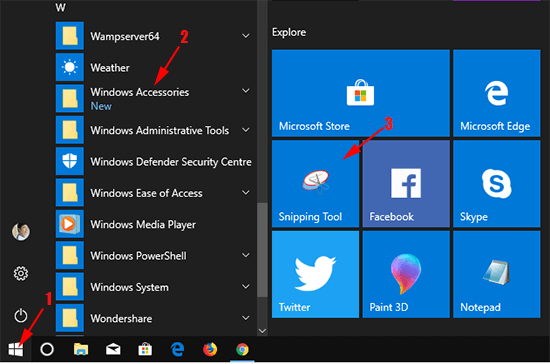The height and width of the screenshot is (364, 550).
Task: Click the Windows Administrative Tools label
Action: pyautogui.click(x=160, y=130)
